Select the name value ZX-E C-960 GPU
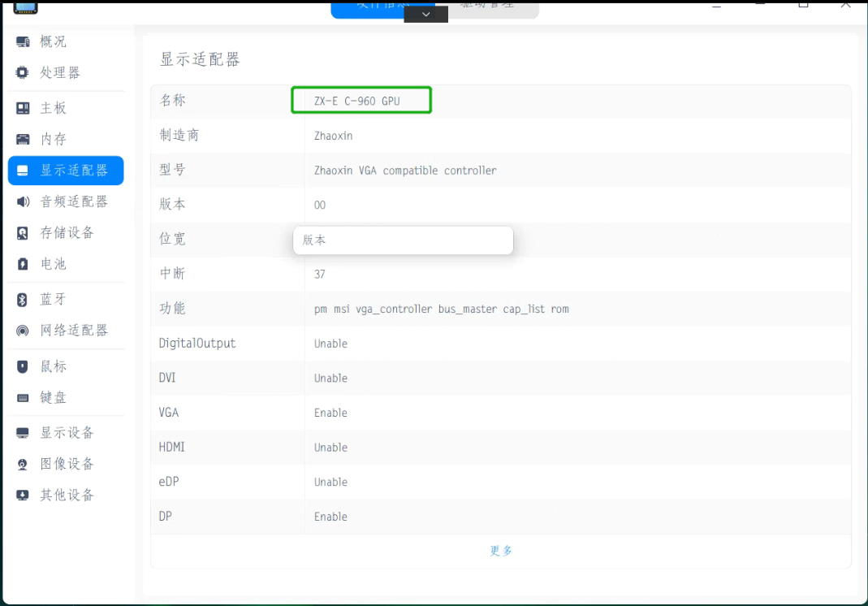 pyautogui.click(x=357, y=101)
